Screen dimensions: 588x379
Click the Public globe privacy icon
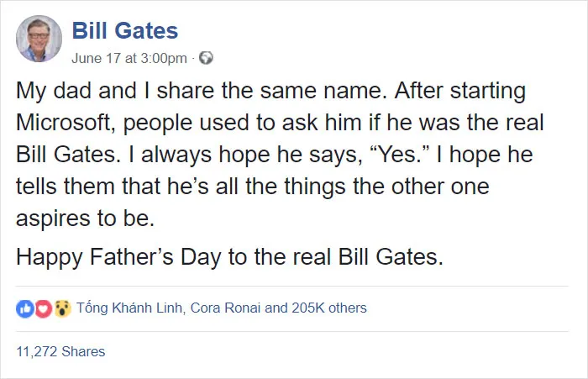206,58
